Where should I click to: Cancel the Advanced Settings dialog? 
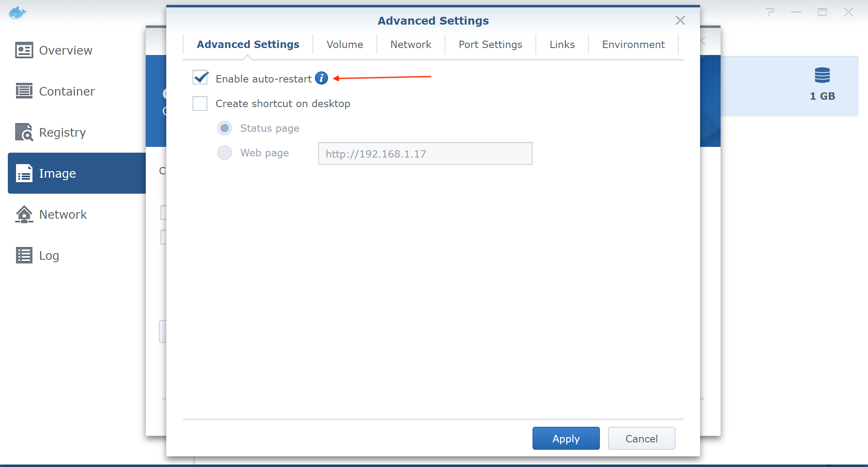click(x=641, y=438)
